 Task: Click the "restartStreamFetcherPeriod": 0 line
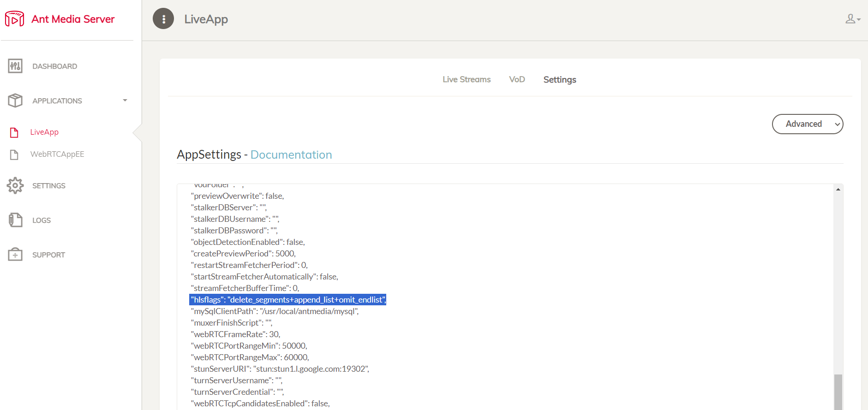[249, 265]
